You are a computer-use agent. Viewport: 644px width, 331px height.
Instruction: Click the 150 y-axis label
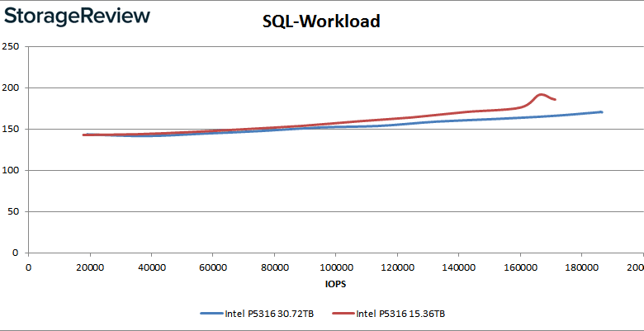tap(9, 129)
